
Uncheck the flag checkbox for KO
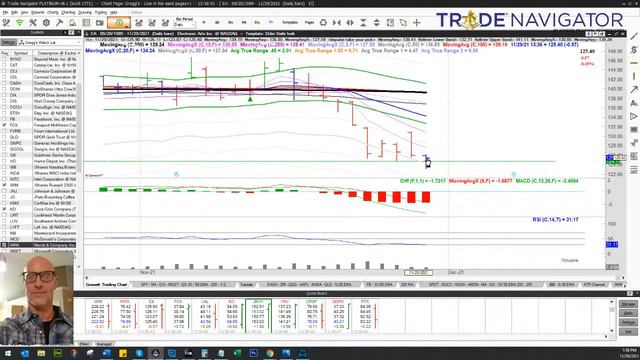pyautogui.click(x=4, y=209)
